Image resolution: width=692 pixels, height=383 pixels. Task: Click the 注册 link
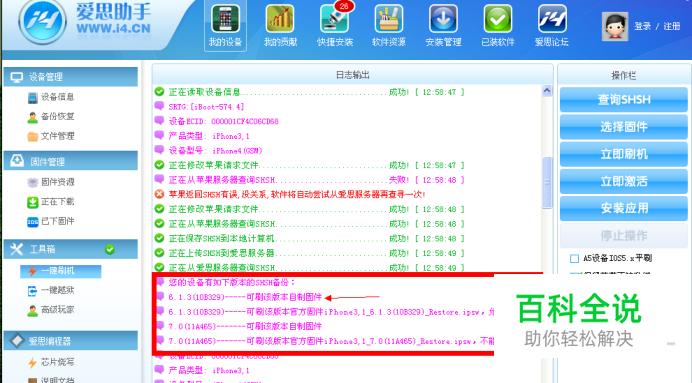[672, 26]
